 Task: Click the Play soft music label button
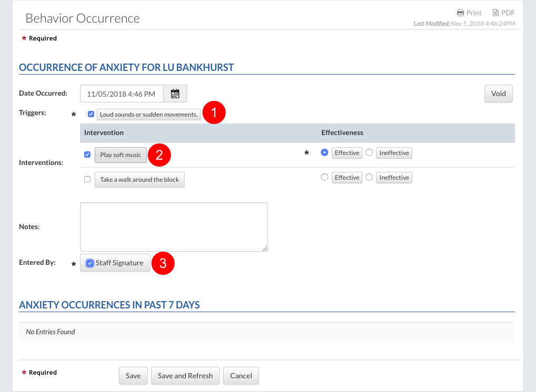click(x=120, y=155)
